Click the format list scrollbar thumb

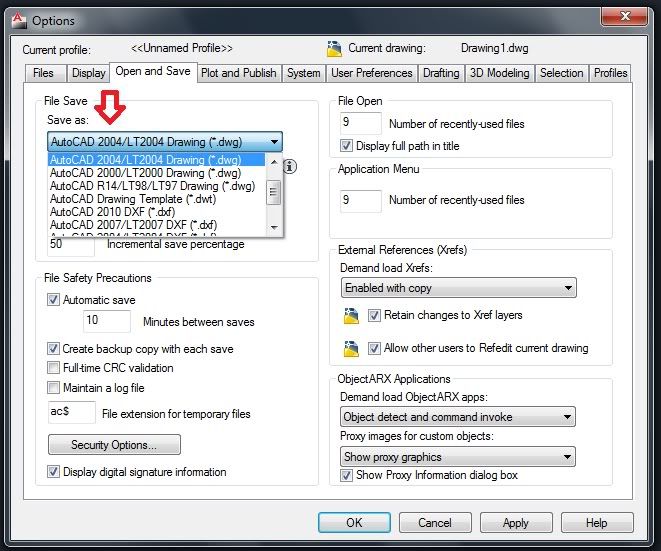coord(274,192)
